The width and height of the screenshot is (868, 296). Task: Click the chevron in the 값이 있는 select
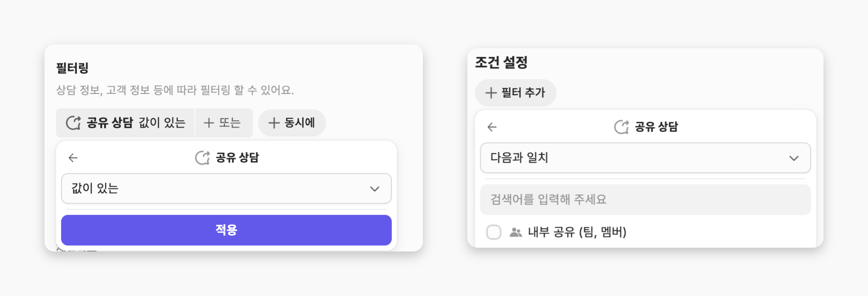click(375, 189)
